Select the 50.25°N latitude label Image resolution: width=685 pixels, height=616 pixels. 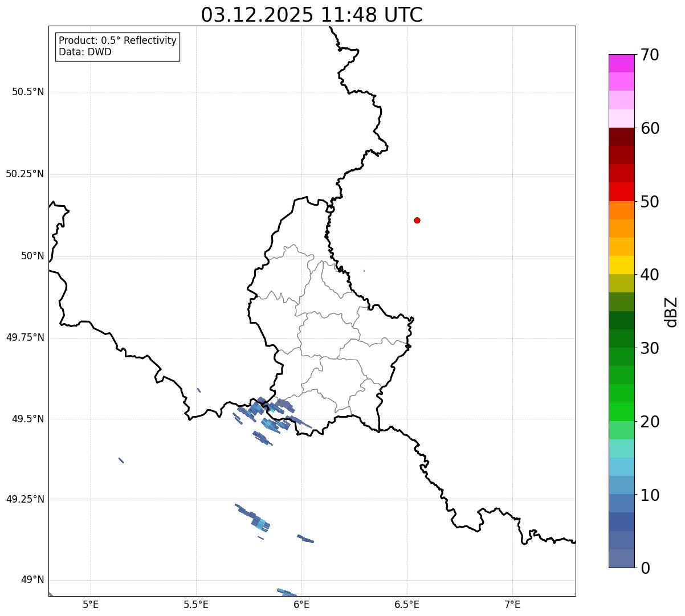coord(25,174)
